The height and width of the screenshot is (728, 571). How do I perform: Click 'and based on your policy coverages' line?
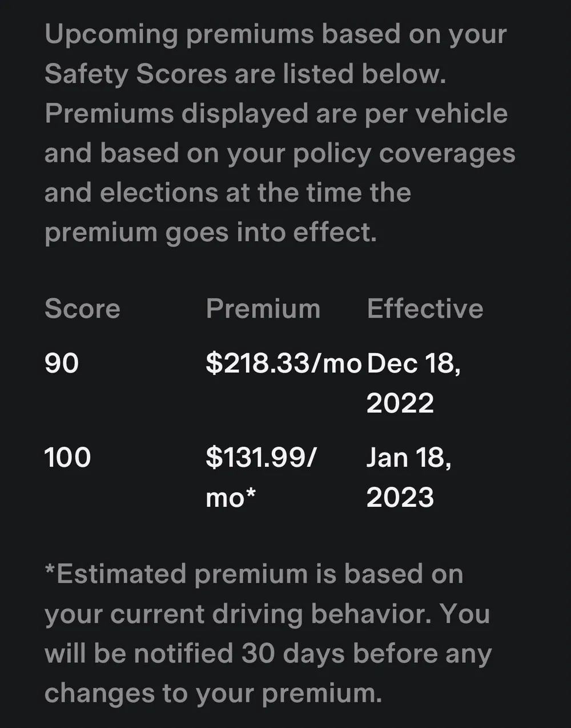[x=280, y=153]
